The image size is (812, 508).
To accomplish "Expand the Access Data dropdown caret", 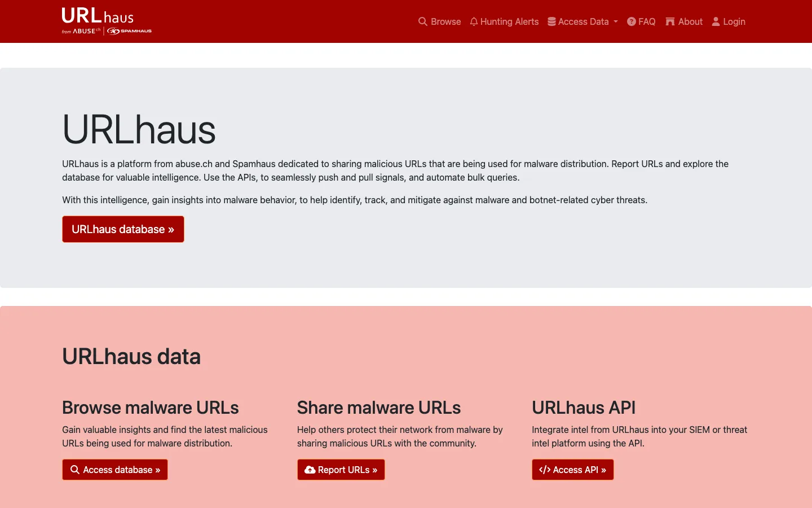I will pos(616,21).
